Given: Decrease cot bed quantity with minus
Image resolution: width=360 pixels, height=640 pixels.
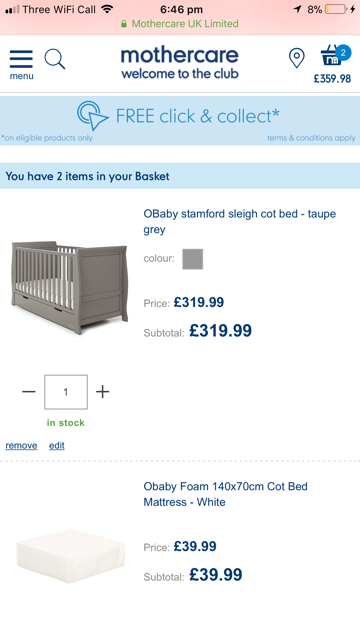Looking at the screenshot, I should pos(29,392).
